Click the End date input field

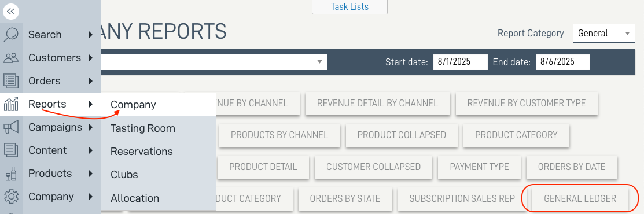pyautogui.click(x=562, y=62)
